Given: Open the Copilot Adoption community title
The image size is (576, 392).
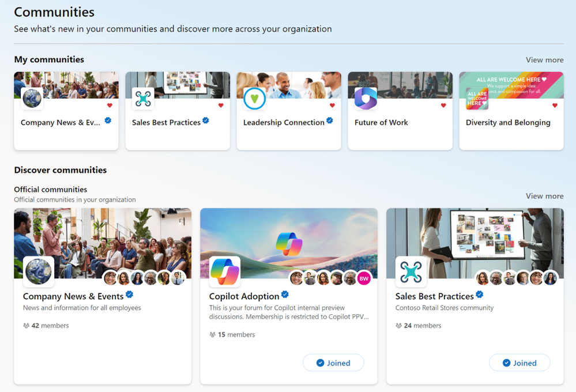Looking at the screenshot, I should (244, 296).
